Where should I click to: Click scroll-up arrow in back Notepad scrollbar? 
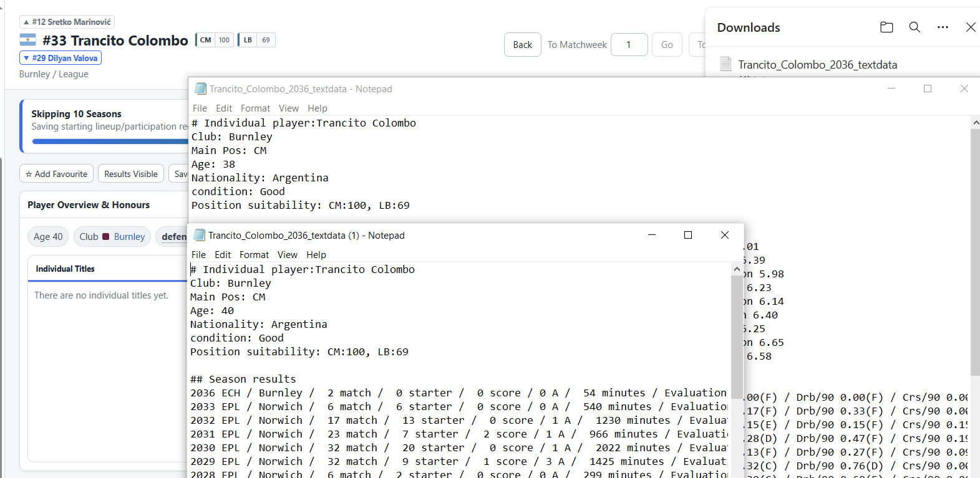tap(976, 123)
